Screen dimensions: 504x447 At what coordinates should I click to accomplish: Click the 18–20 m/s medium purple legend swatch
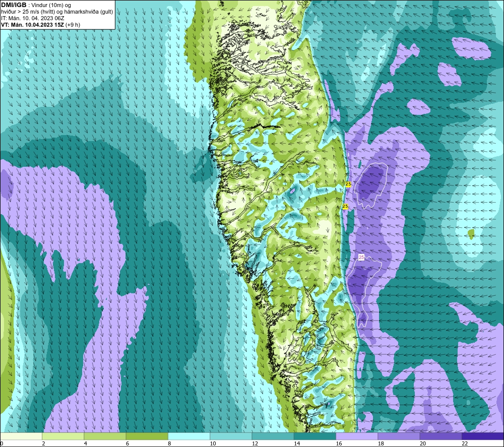(x=399, y=436)
